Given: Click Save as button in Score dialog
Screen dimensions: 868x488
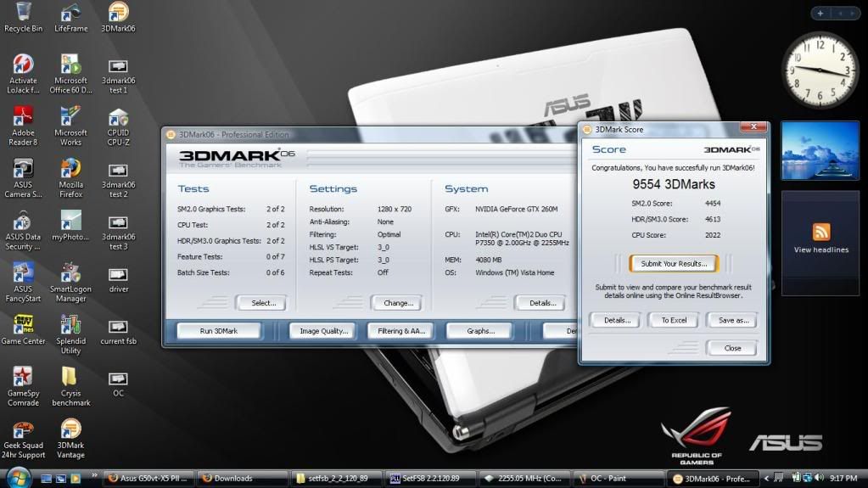Looking at the screenshot, I should (733, 320).
